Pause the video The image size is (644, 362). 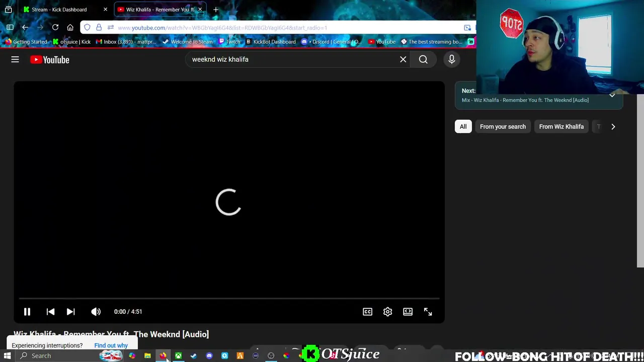pyautogui.click(x=27, y=312)
